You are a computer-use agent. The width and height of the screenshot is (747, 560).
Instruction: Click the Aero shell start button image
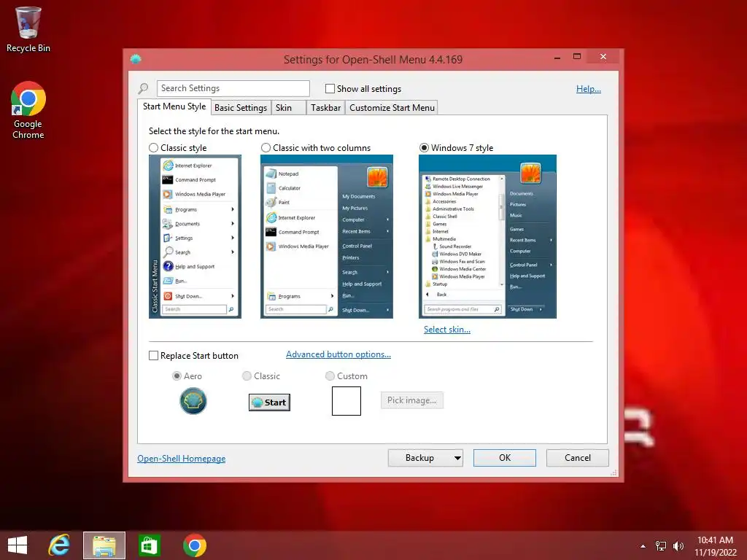pyautogui.click(x=193, y=400)
